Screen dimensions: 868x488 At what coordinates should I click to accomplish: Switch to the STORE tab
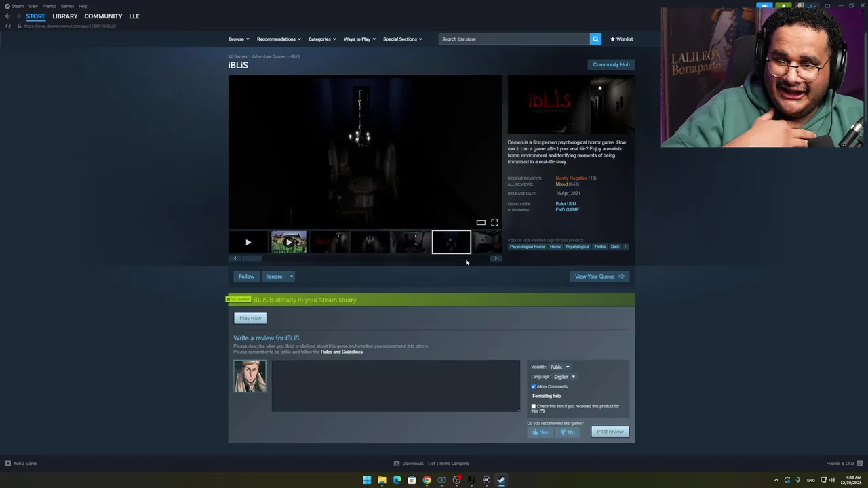coord(36,16)
